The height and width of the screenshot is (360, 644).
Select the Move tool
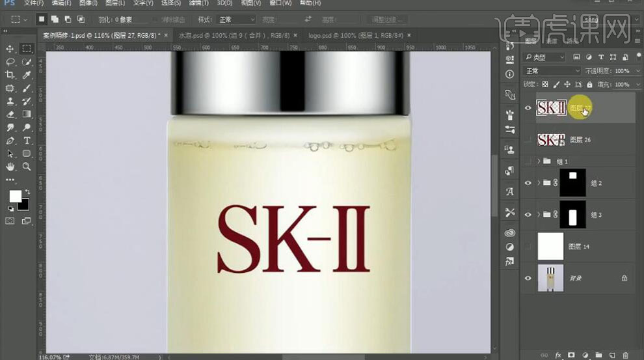[10, 49]
